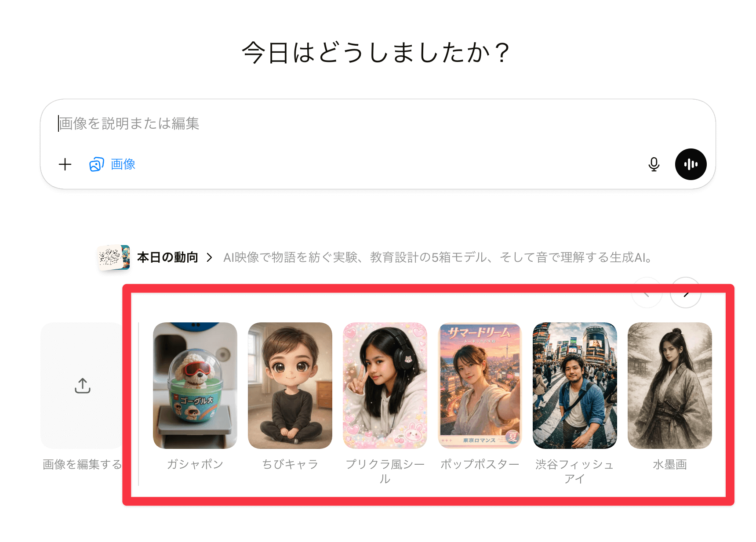Click the plus attachment icon
This screenshot has height=542, width=756.
pyautogui.click(x=65, y=164)
